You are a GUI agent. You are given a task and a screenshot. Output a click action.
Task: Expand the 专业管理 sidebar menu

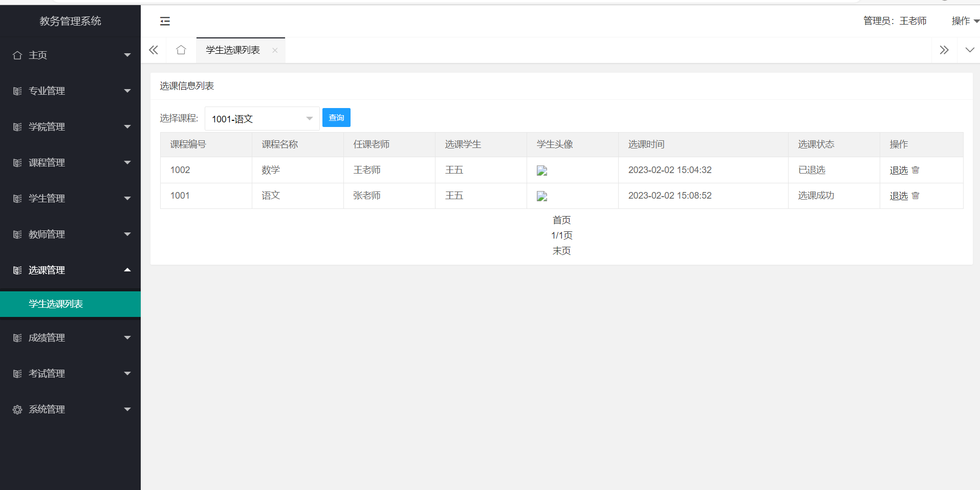point(70,91)
